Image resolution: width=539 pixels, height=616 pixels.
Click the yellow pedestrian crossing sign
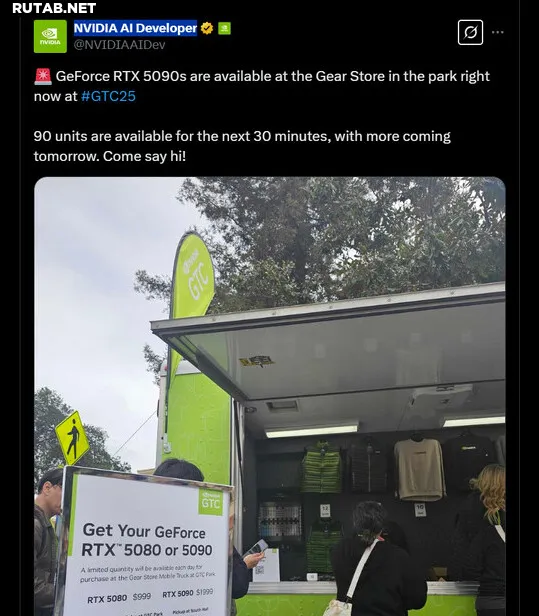[72, 438]
